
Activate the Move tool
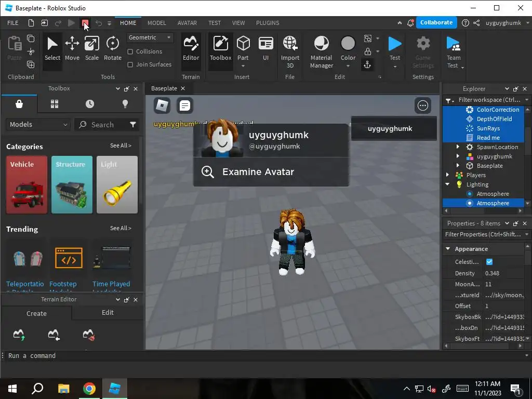72,49
